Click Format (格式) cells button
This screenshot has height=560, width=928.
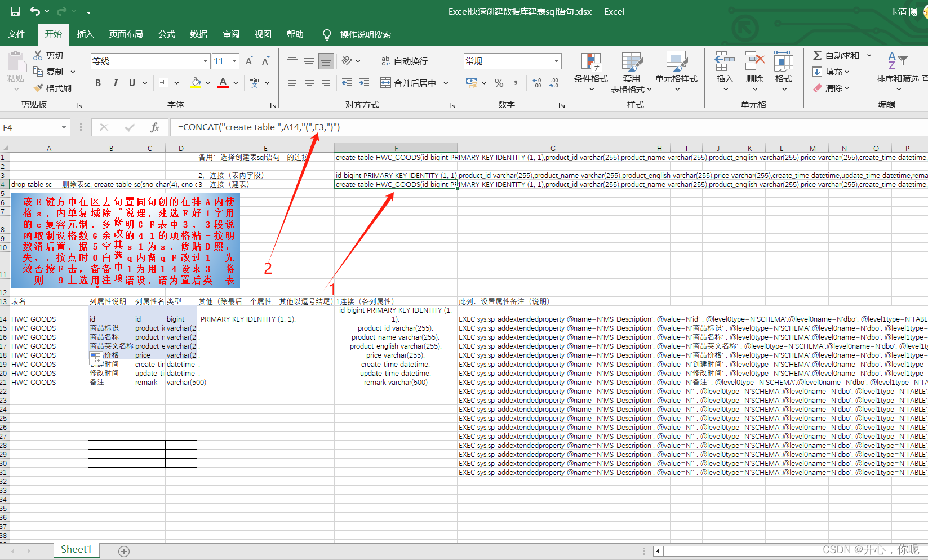pos(784,71)
